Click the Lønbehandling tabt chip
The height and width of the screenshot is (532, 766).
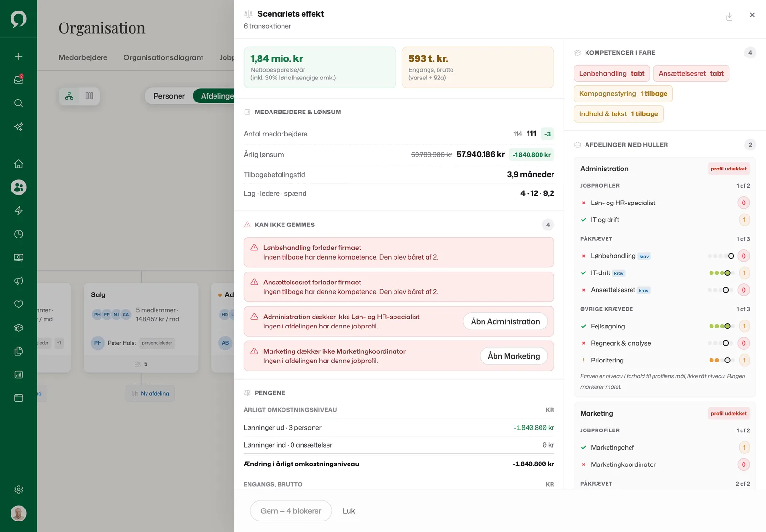pyautogui.click(x=612, y=74)
